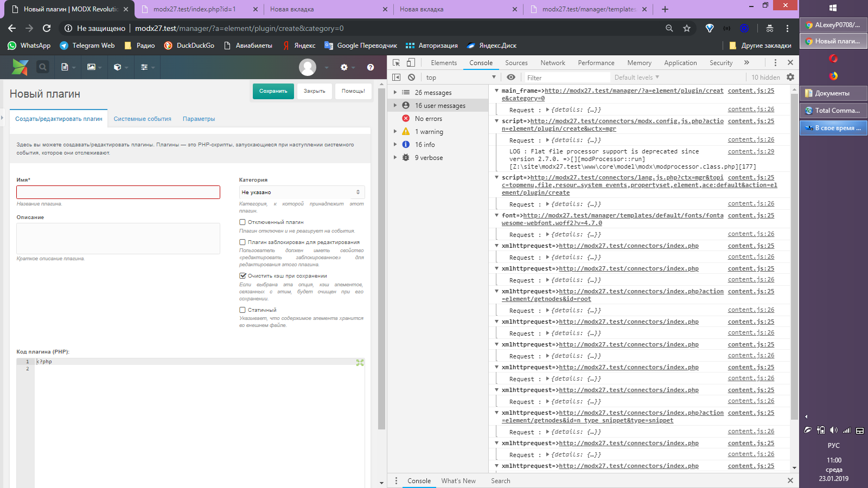Open the DevTools Elements tab
Viewport: 868px width, 488px height.
444,63
